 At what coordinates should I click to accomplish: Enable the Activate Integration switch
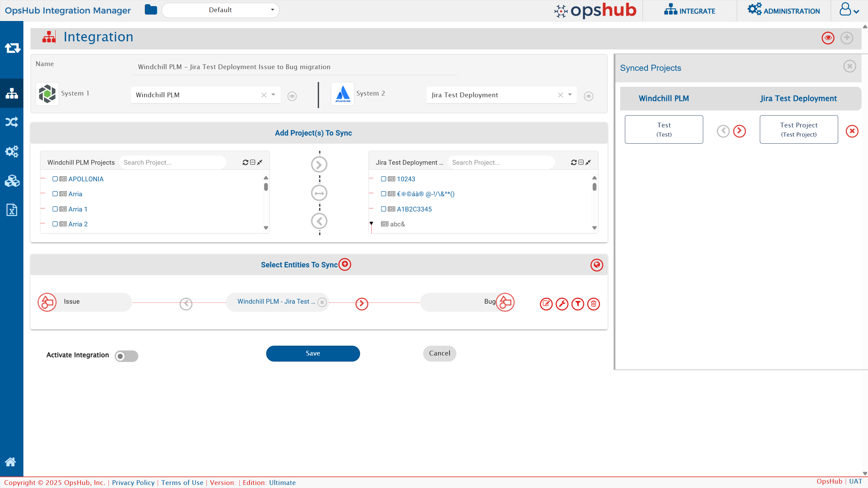coord(126,356)
